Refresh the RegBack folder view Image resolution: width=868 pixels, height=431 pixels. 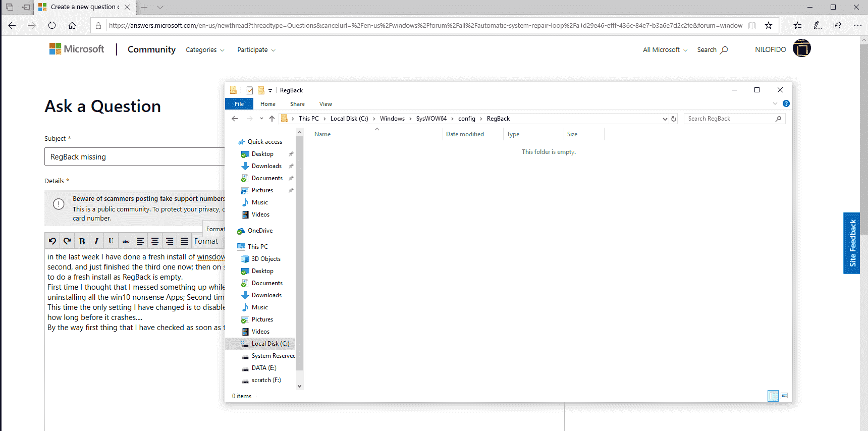point(674,119)
